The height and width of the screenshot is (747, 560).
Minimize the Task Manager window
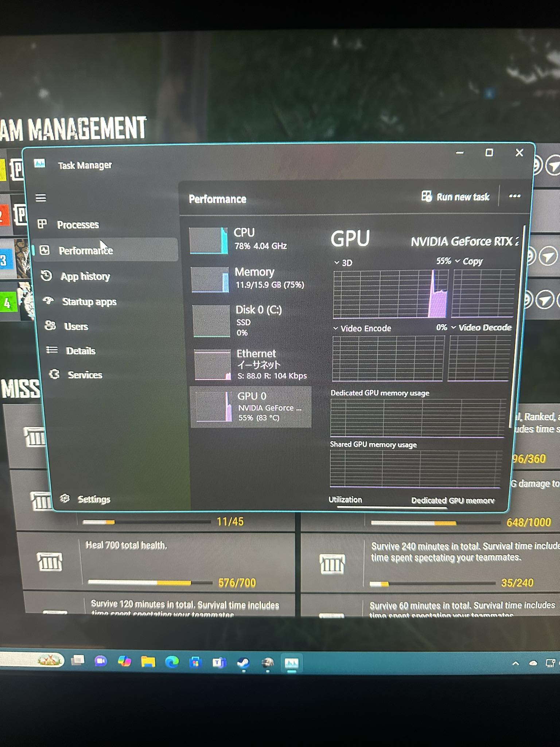(x=460, y=153)
